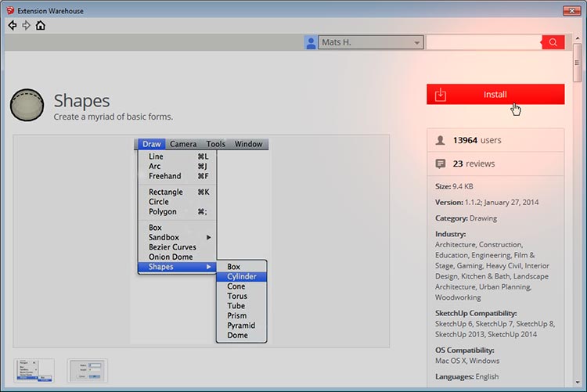Screen dimensions: 587x392
Task: Click the red Install button
Action: point(495,95)
